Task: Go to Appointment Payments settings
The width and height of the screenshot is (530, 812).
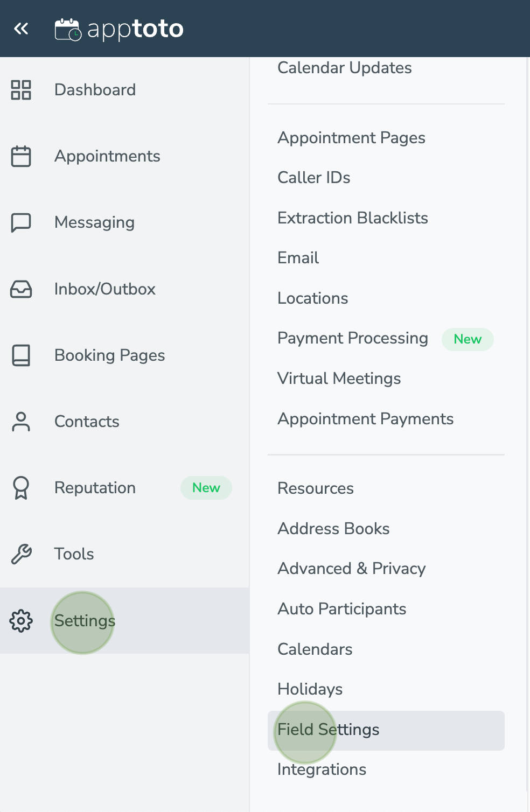Action: [365, 419]
